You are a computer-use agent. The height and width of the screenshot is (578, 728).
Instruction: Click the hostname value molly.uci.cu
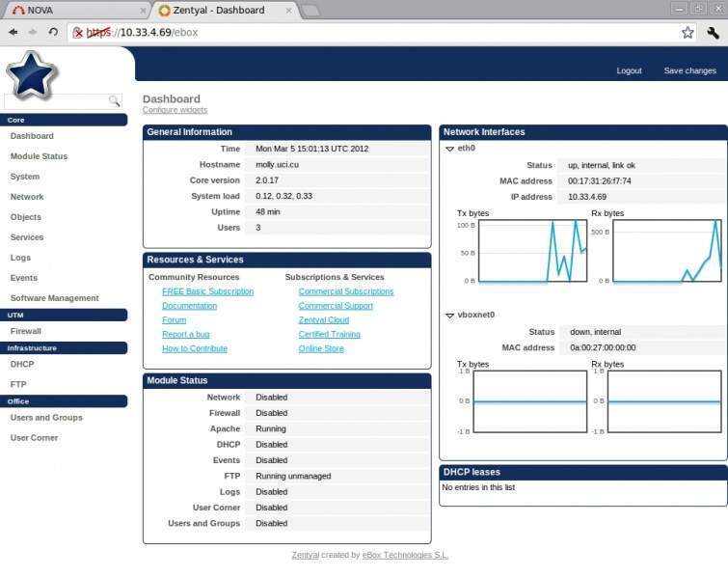(x=277, y=165)
